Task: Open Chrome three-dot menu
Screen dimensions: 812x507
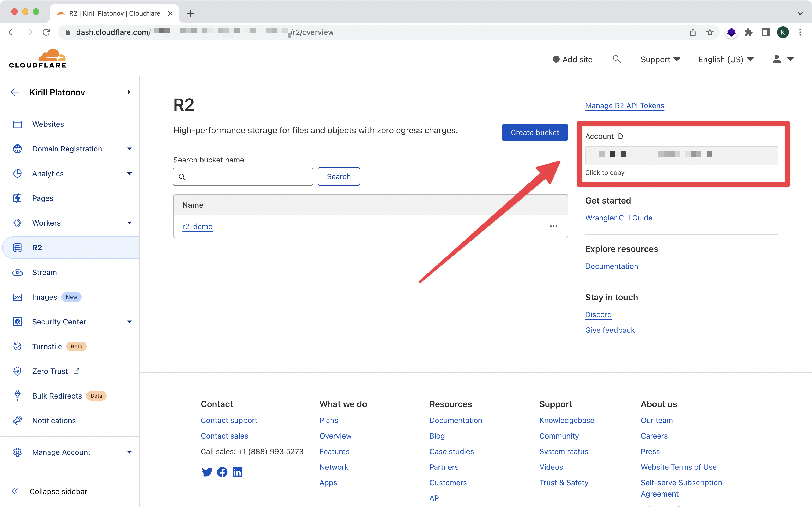Action: tap(800, 32)
